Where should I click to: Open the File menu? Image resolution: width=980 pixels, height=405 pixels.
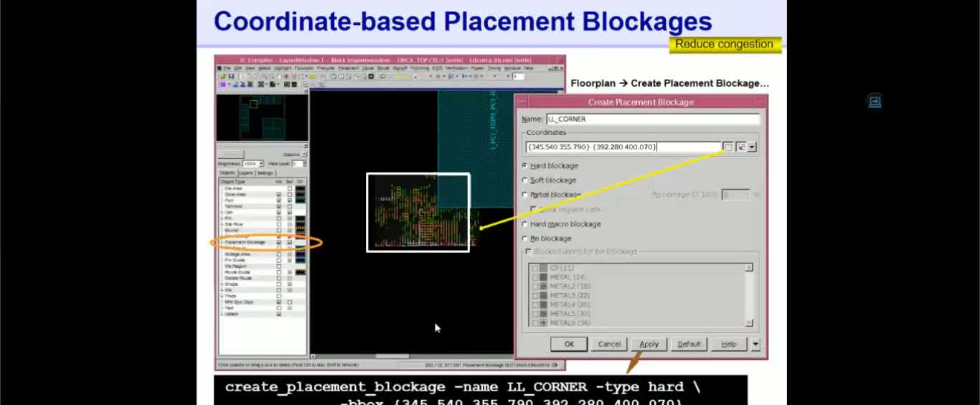227,68
